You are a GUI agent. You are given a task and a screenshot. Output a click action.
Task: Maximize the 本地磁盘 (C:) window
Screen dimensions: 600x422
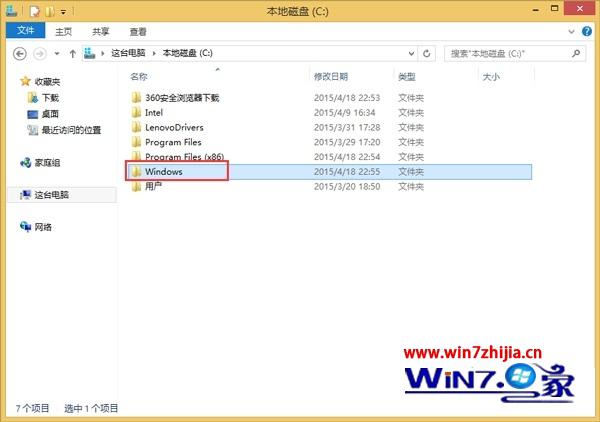(x=554, y=8)
